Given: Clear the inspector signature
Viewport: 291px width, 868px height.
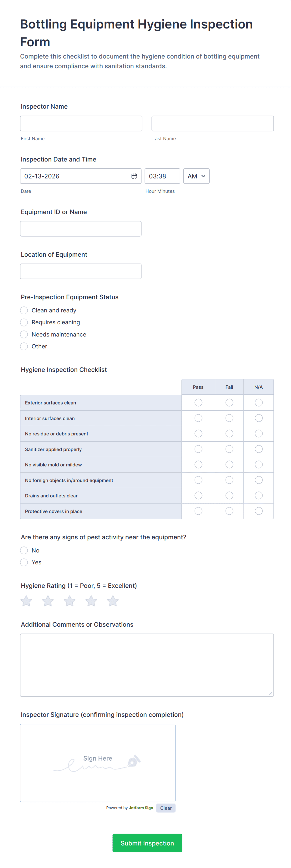Looking at the screenshot, I should 166,808.
